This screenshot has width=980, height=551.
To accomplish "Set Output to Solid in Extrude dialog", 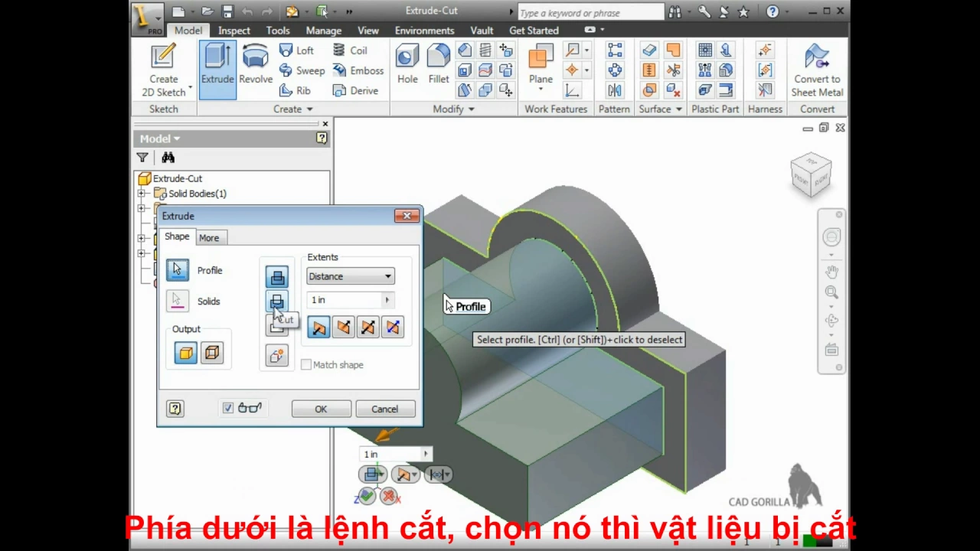I will pos(186,353).
